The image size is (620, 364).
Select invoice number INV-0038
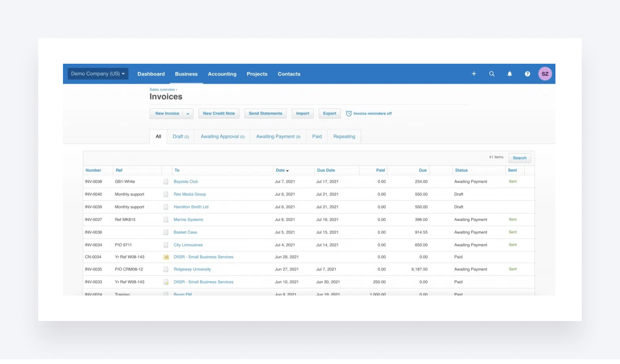[93, 182]
